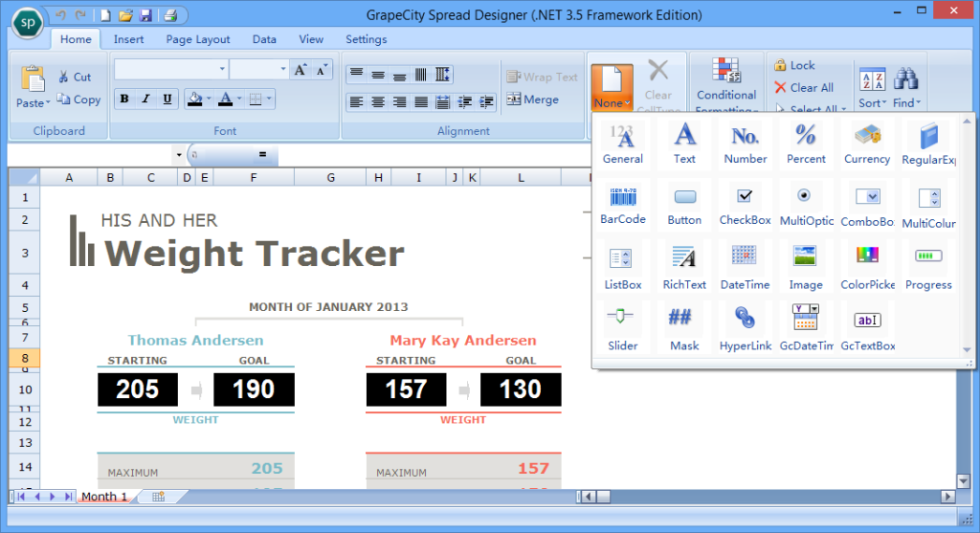Viewport: 980px width, 533px height.
Task: Select the ListBox cell type
Action: pos(622,267)
